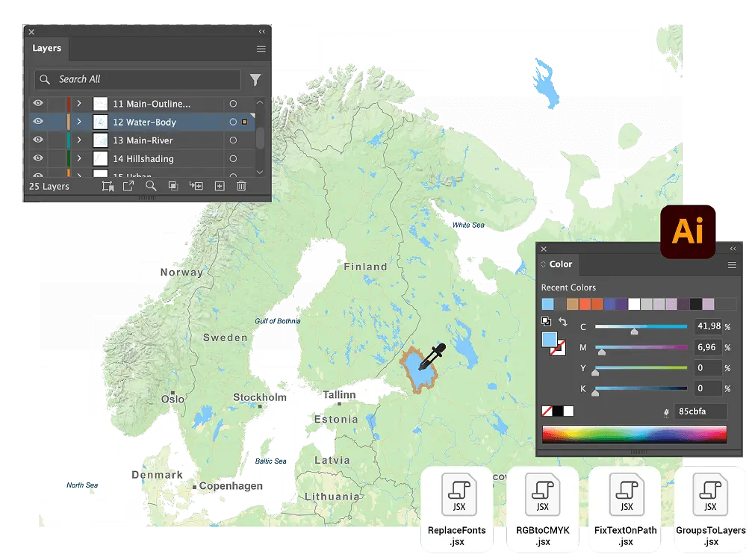
Task: Click the Export artboard-bookmark icon in Layers
Action: tap(108, 186)
